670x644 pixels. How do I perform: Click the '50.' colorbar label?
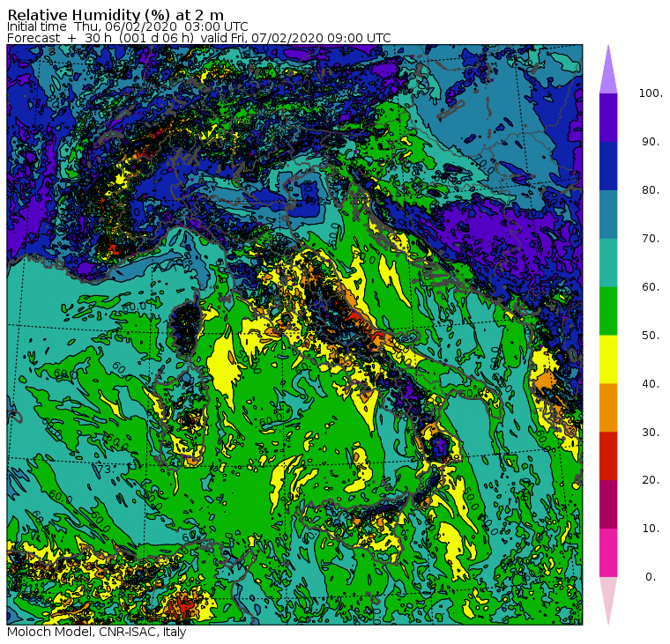point(651,336)
